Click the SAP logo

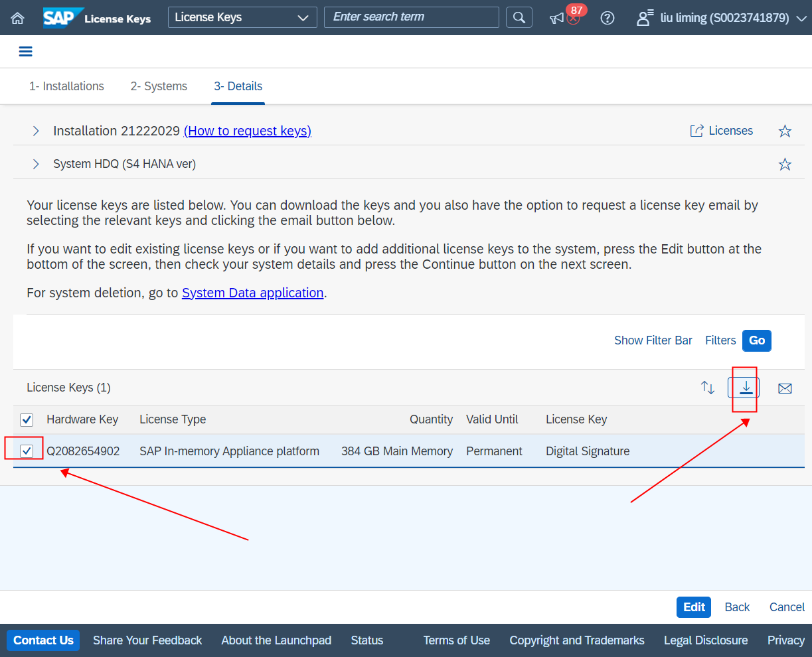[x=62, y=18]
